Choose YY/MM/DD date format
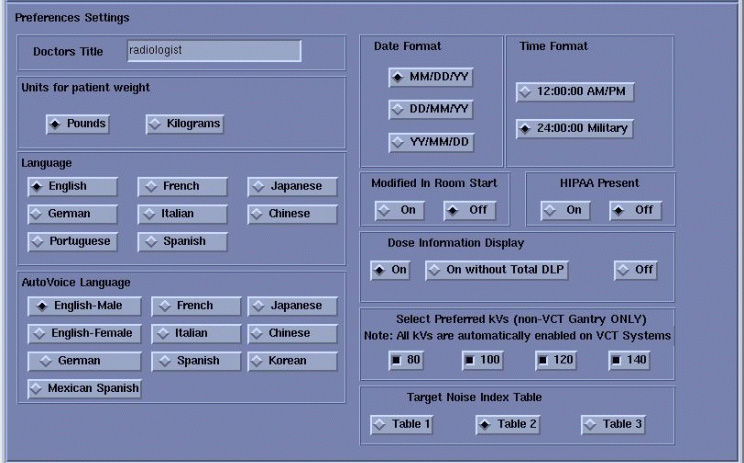Viewport: 744px width, 463px height. tap(431, 142)
